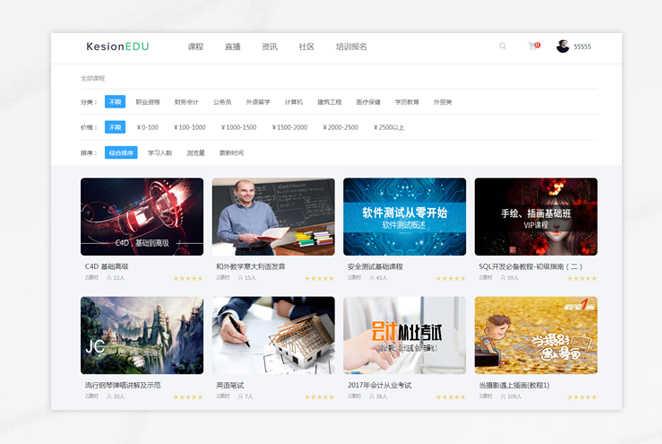Open the shopping cart icon
The image size is (662, 444).
pyautogui.click(x=533, y=46)
